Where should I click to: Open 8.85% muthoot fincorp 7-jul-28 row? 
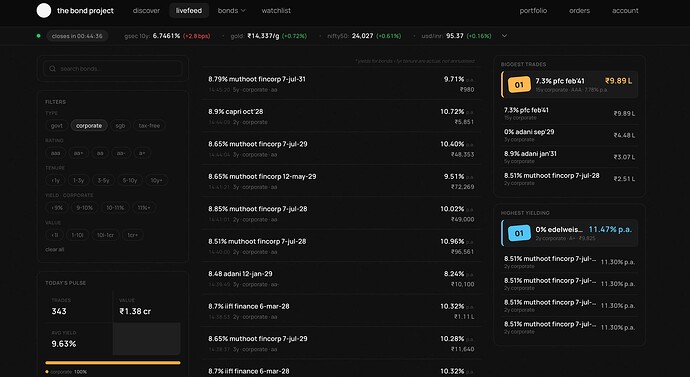pyautogui.click(x=341, y=213)
